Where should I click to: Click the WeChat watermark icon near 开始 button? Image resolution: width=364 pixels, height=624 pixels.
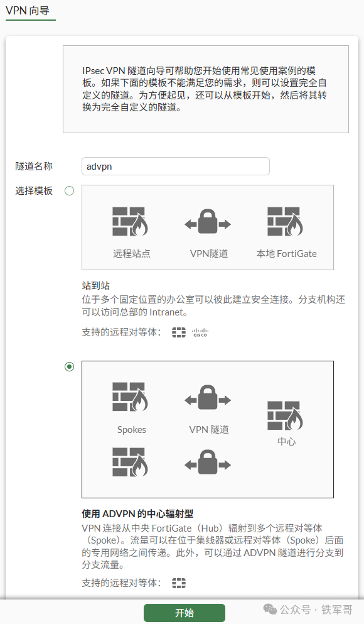[x=270, y=610]
